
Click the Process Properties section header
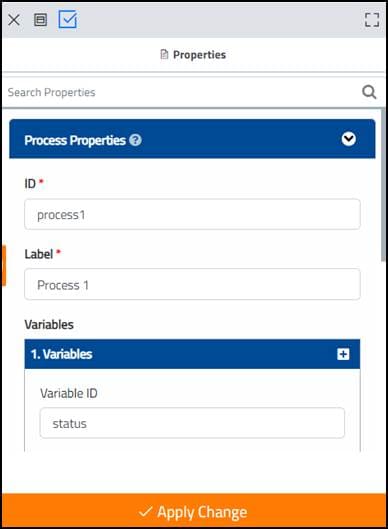[x=192, y=139]
